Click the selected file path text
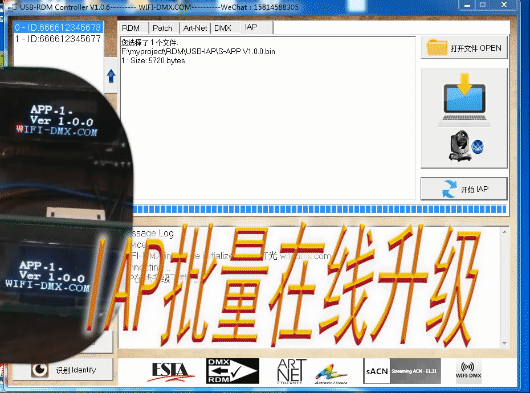Image resolution: width=530 pixels, height=393 pixels. click(198, 51)
